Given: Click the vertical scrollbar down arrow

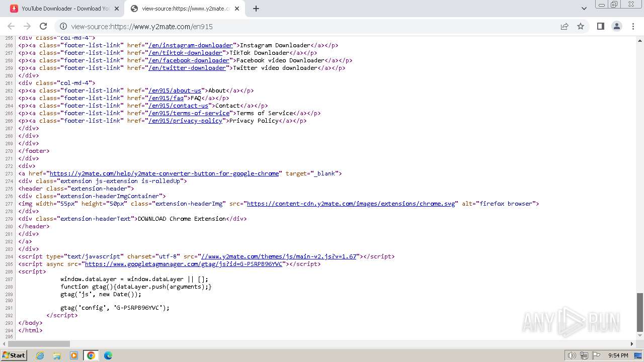Looking at the screenshot, I should tap(640, 336).
